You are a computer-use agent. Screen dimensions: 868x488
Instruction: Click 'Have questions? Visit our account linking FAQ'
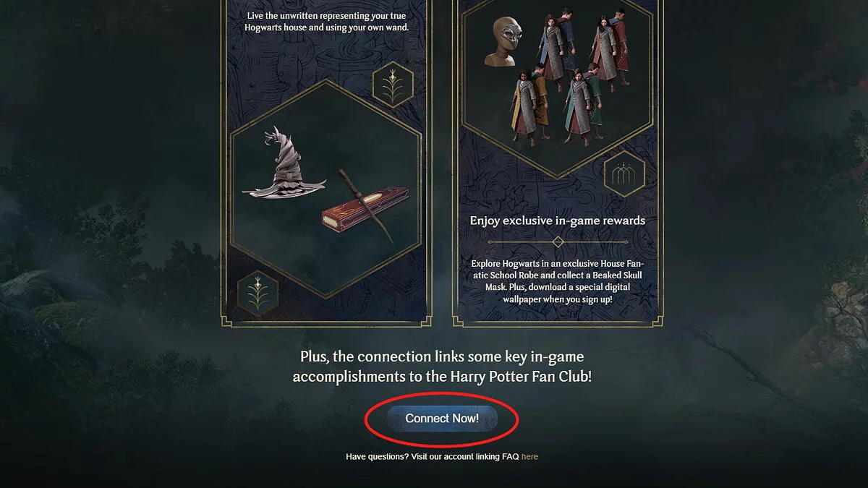(432, 456)
